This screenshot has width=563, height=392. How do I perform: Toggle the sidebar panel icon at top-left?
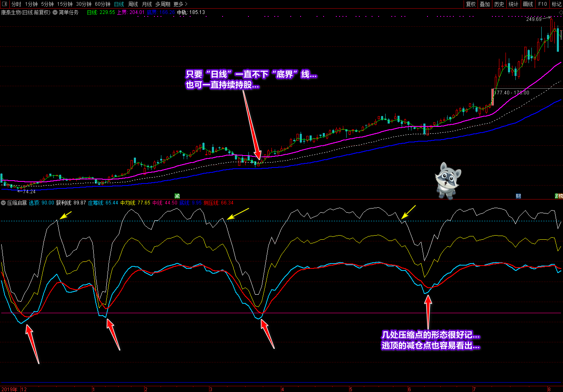coord(5,4)
